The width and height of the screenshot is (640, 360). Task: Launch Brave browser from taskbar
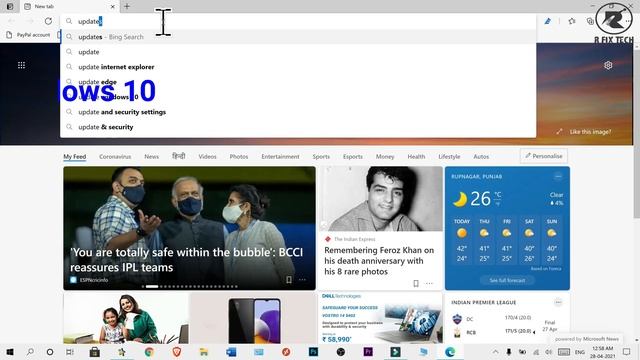[x=177, y=352]
